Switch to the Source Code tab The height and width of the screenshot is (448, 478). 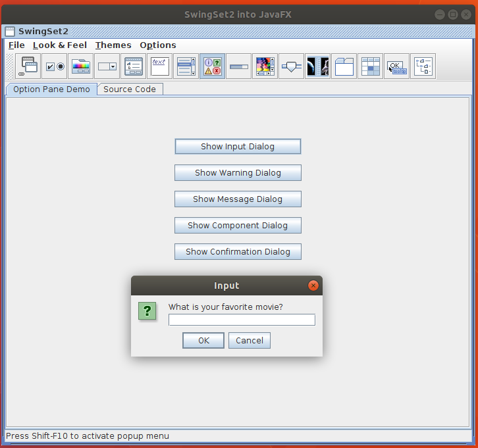(130, 89)
